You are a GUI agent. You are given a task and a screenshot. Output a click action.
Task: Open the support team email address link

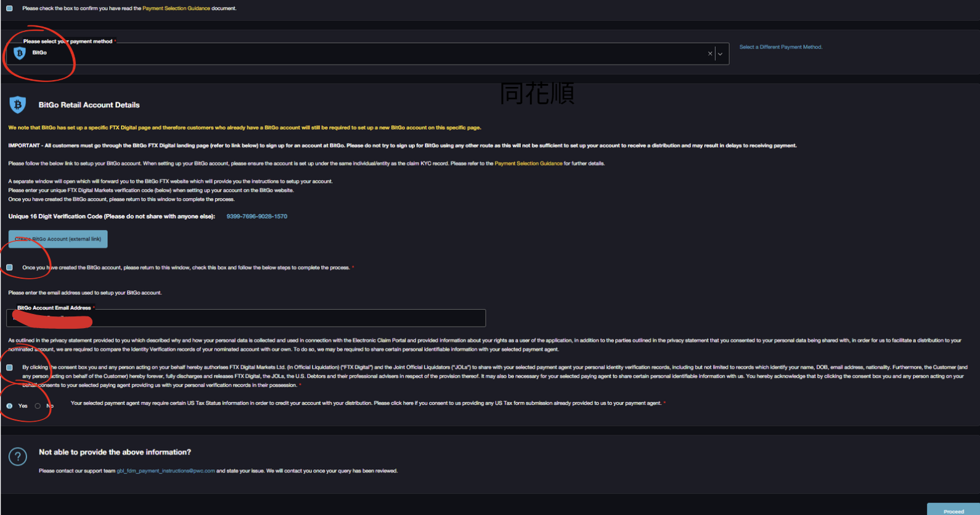pos(166,471)
